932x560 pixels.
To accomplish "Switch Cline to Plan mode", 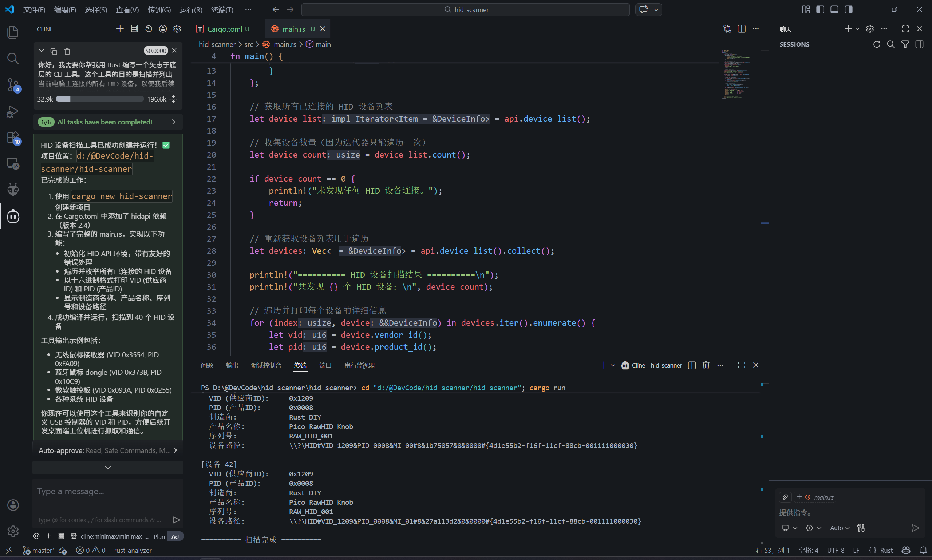I will (159, 536).
